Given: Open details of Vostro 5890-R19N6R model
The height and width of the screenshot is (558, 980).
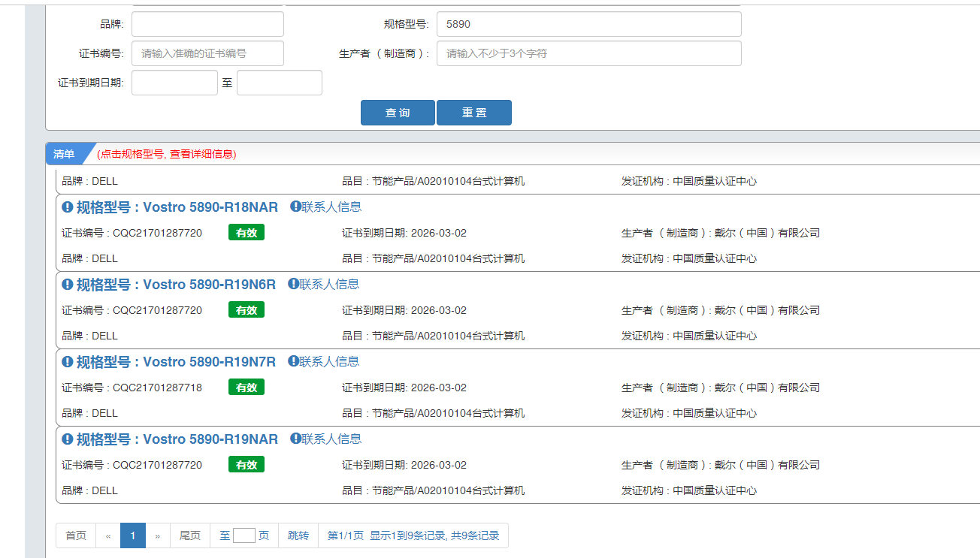Looking at the screenshot, I should [x=176, y=285].
